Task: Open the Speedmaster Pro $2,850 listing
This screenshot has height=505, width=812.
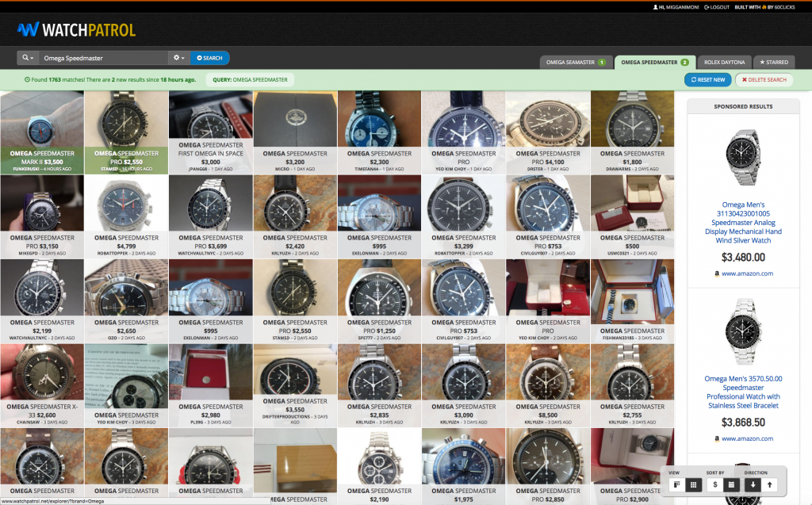Action: [548, 466]
